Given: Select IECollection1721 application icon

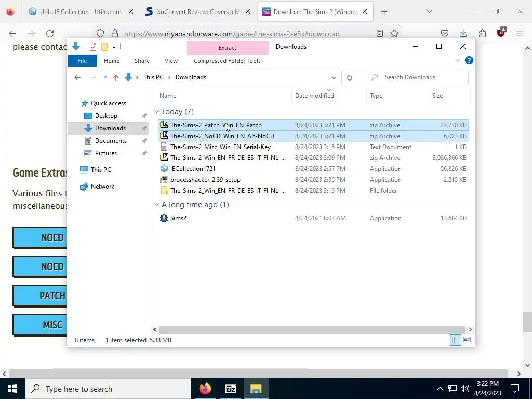Looking at the screenshot, I should [164, 168].
